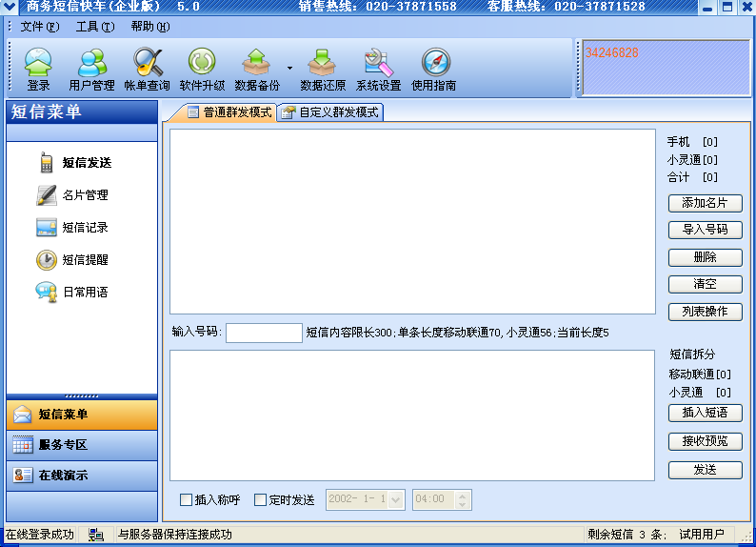This screenshot has width=756, height=547.
Task: Open the 工具 menu
Action: (94, 27)
